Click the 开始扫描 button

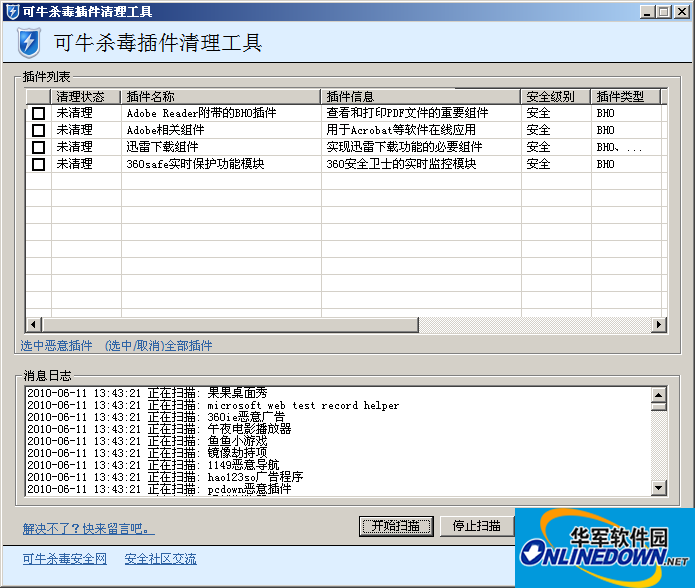(x=396, y=526)
